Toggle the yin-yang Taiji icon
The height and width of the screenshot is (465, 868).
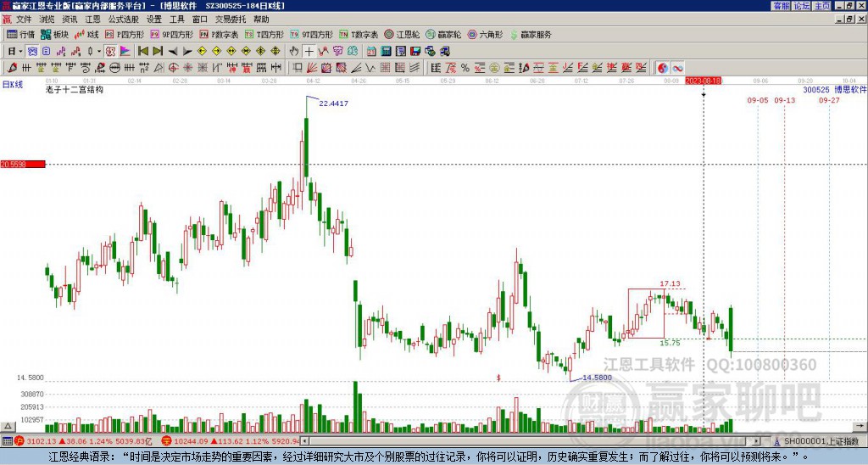pos(663,68)
